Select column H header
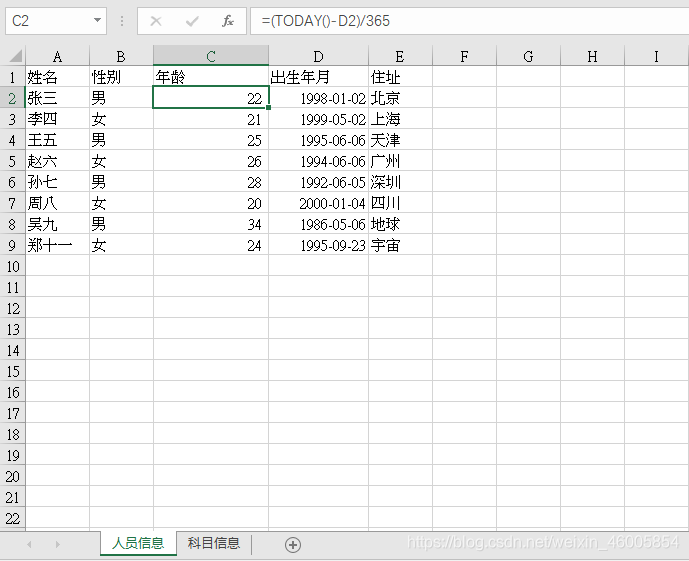The height and width of the screenshot is (561, 689). (x=592, y=56)
